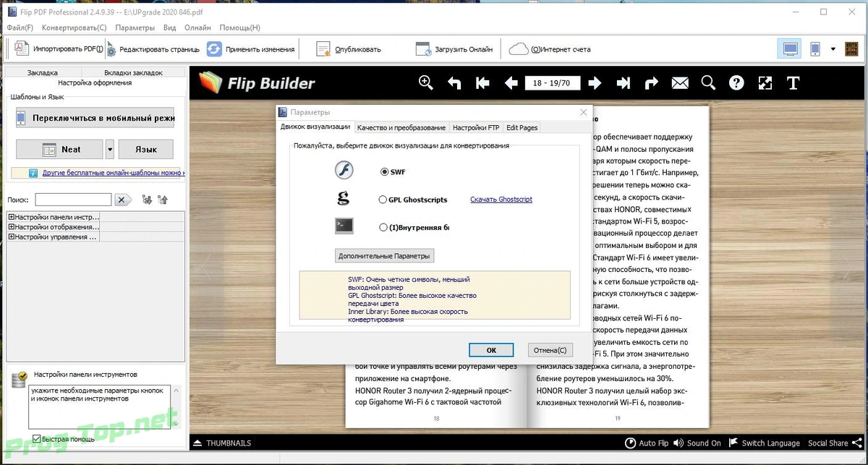Click the text select T icon
Image resolution: width=868 pixels, height=465 pixels.
[793, 82]
